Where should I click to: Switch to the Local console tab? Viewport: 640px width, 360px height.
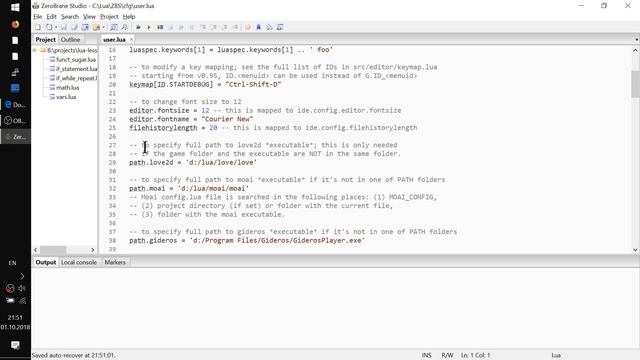point(79,262)
